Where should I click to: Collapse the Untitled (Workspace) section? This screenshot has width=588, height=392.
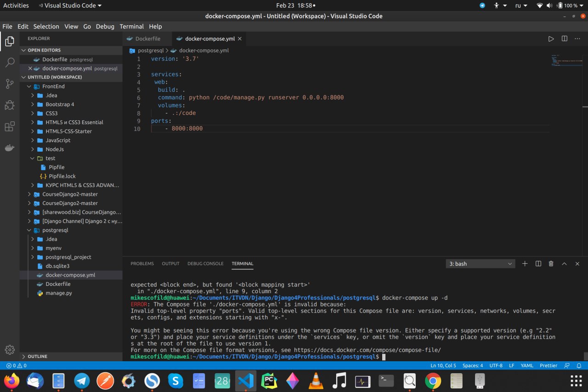71,77
